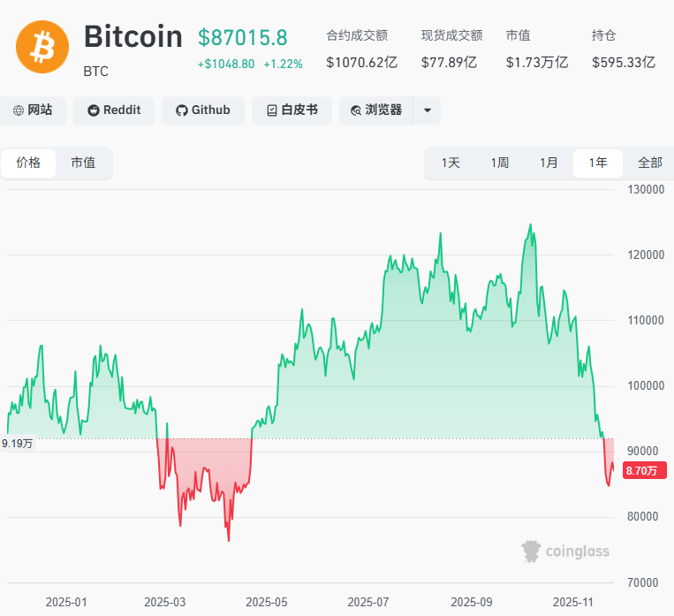Select the 1年 time range
This screenshot has width=674, height=616.
coord(598,163)
